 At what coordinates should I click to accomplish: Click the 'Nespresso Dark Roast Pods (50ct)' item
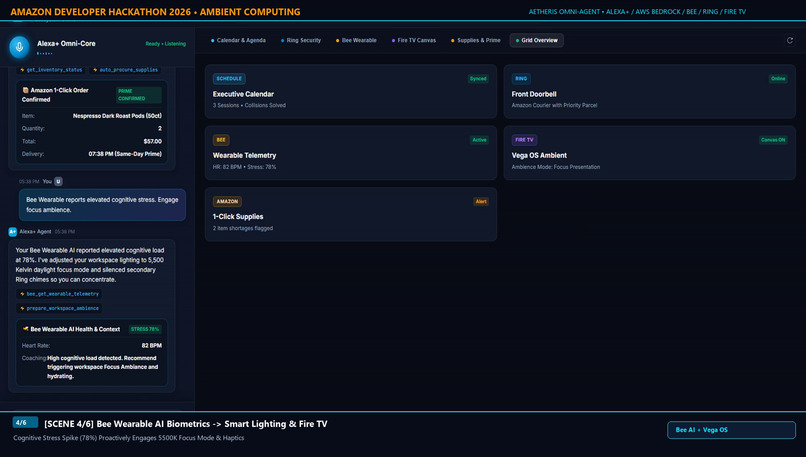tap(117, 116)
